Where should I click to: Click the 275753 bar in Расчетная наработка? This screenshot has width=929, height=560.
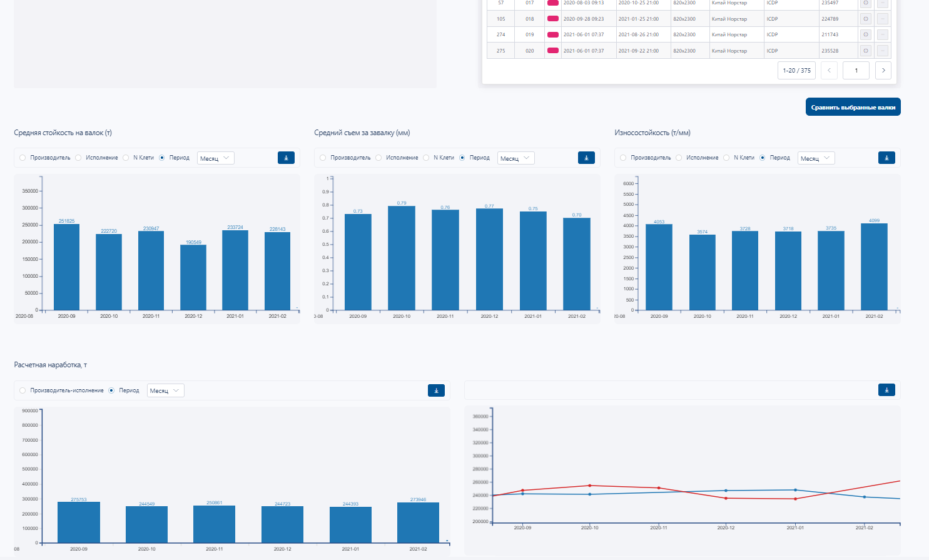click(79, 522)
